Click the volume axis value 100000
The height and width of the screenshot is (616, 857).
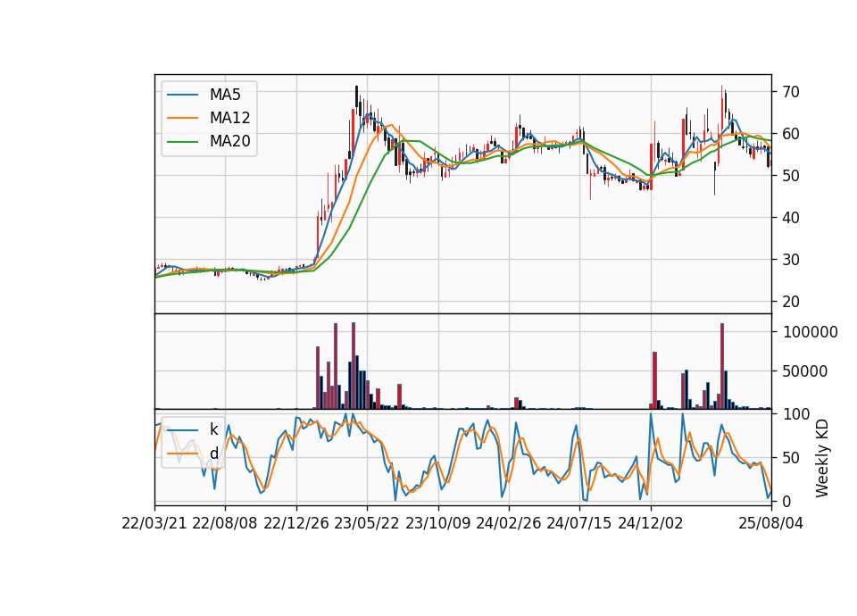tap(811, 332)
